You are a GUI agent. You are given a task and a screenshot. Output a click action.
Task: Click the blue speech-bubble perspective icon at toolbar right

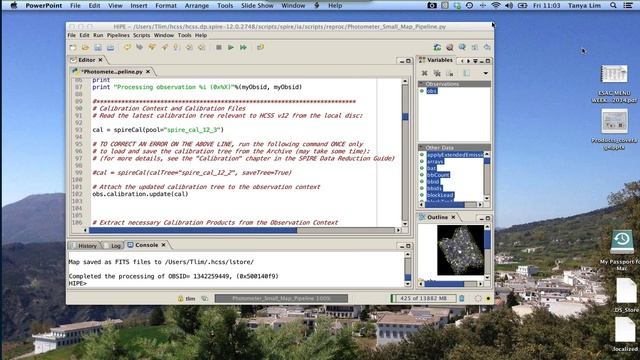462,47
